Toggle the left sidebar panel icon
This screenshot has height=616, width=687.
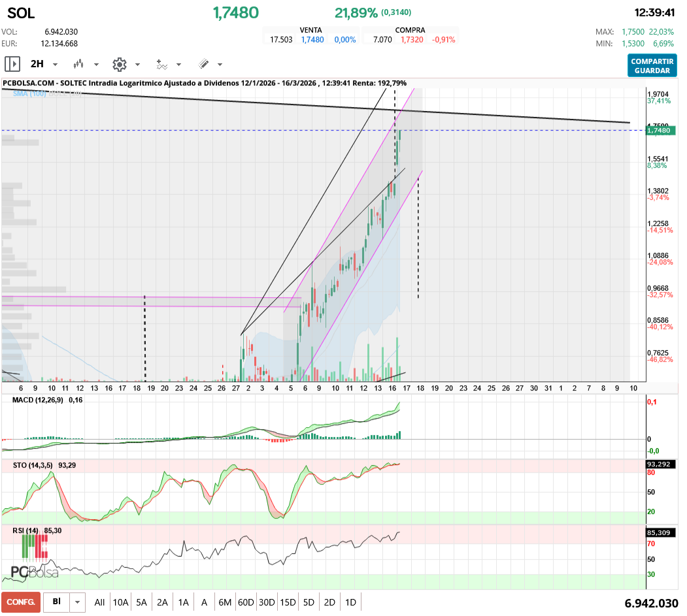coord(12,63)
